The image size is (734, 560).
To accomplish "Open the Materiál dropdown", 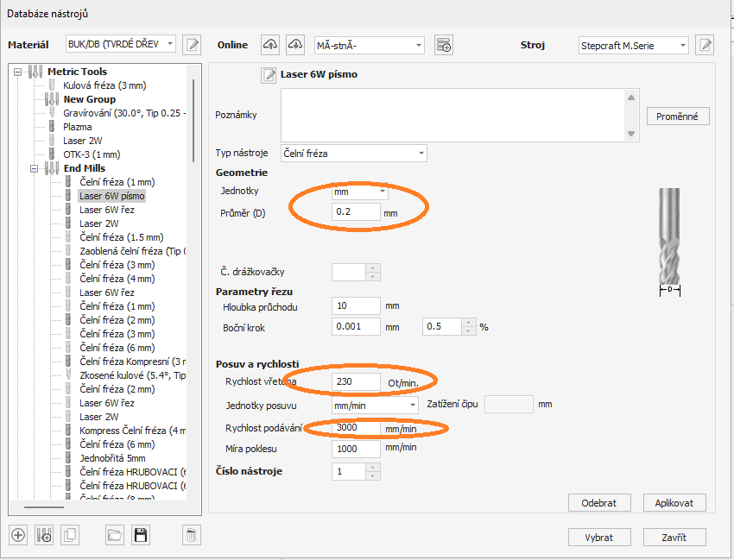I will pos(121,44).
